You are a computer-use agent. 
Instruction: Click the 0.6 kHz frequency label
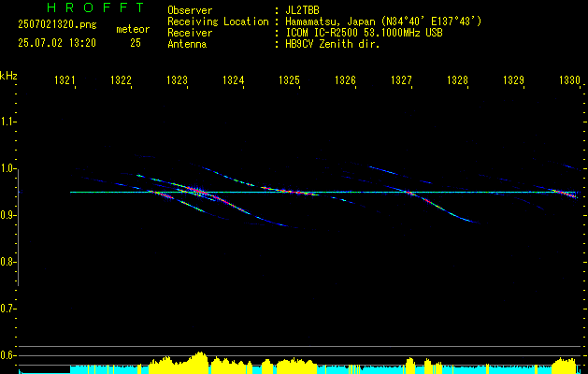click(x=7, y=355)
